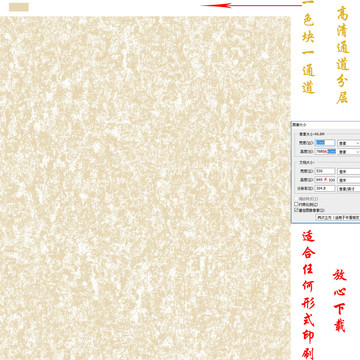360x360 pixels.
Task: Enable the Constrain Proportions checkbox
Action: click(296, 204)
